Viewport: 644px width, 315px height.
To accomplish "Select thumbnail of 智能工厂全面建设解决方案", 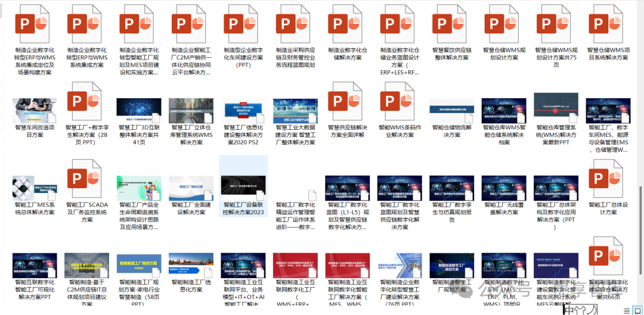I will coord(191,188).
